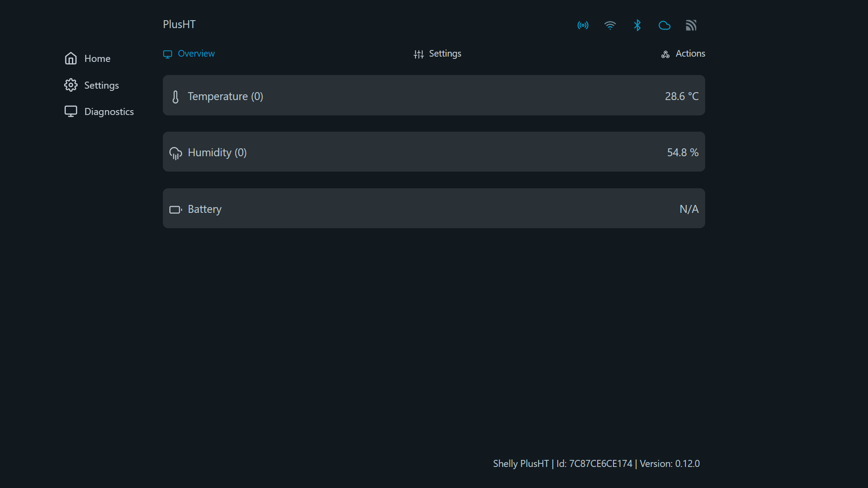
Task: Click the cloud connection status icon
Action: tap(664, 25)
